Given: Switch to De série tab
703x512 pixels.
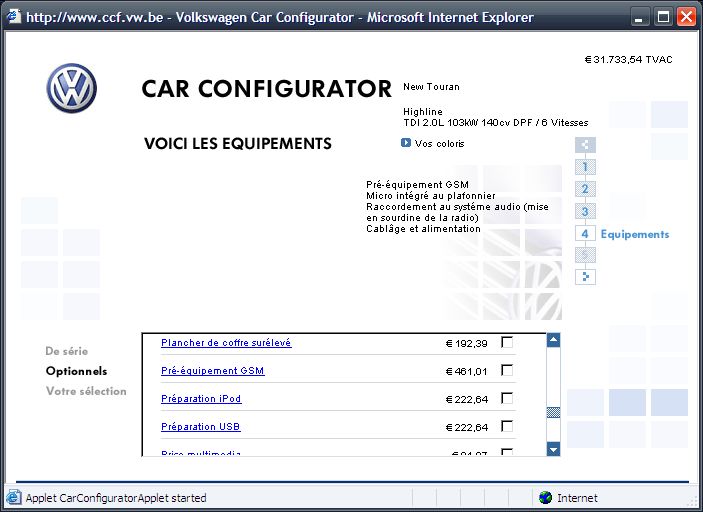Looking at the screenshot, I should [66, 351].
